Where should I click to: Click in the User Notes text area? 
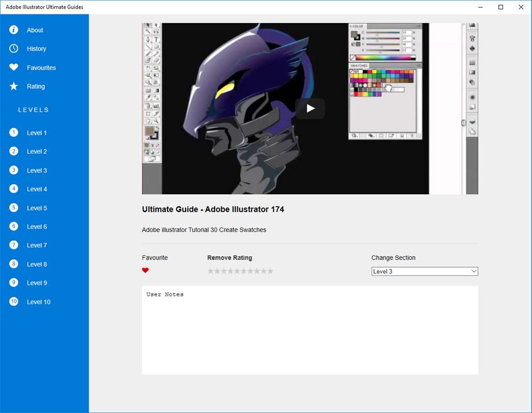[x=310, y=330]
